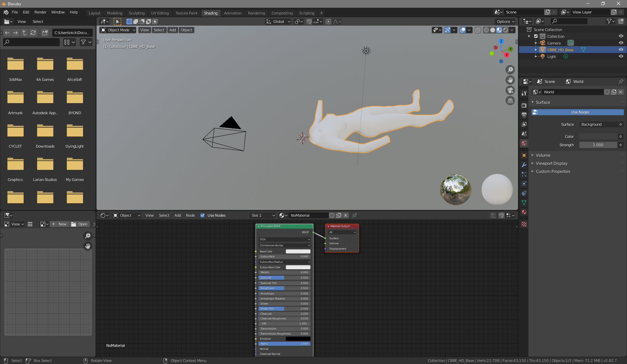Toggle viewport overlays display button
The width and height of the screenshot is (627, 364).
pos(463,30)
